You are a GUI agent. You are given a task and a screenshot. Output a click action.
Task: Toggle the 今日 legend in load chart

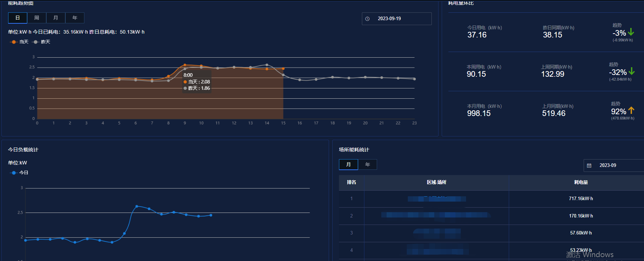[x=19, y=173]
